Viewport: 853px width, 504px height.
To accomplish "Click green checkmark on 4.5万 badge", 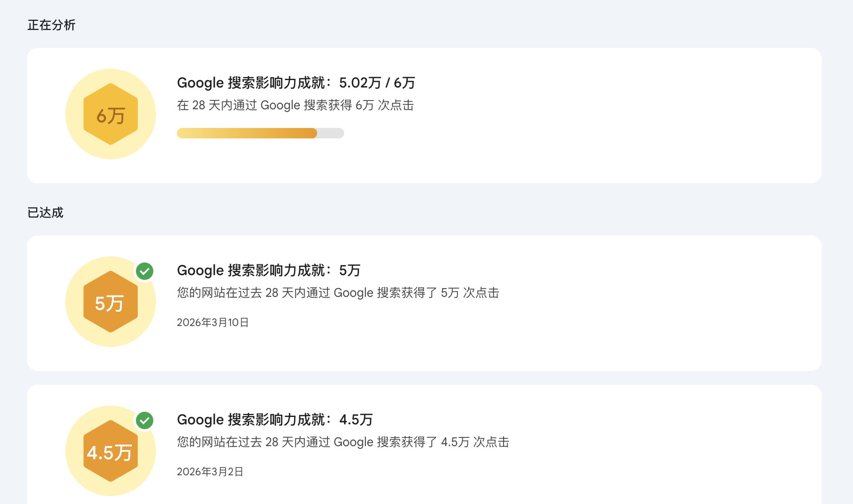I will click(x=145, y=420).
